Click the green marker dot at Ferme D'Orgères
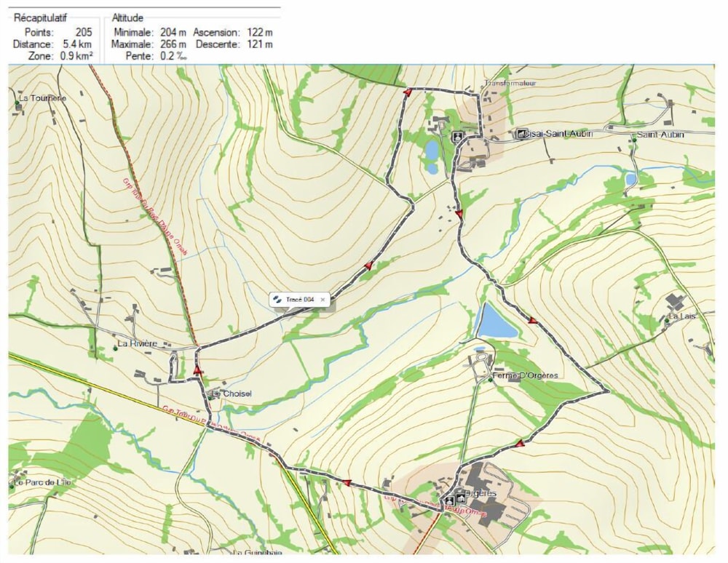 click(490, 380)
